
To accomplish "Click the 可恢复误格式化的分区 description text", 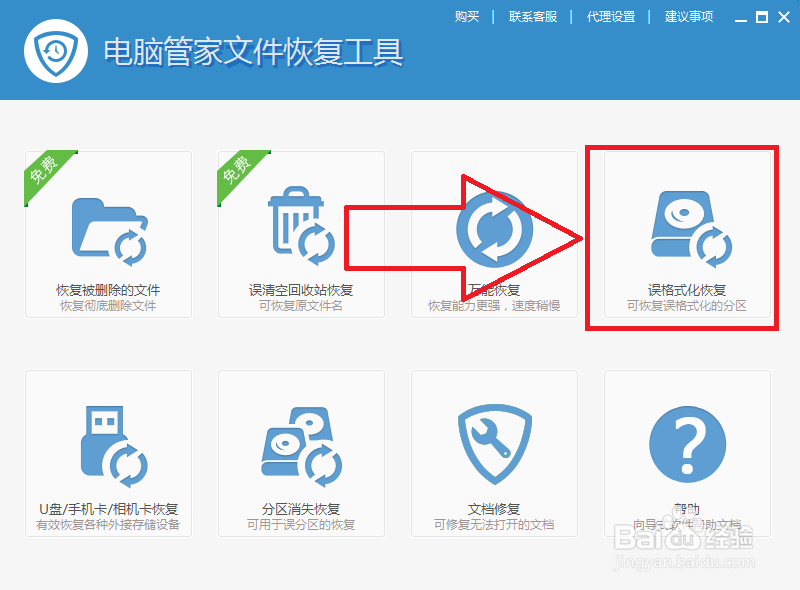I will [687, 306].
